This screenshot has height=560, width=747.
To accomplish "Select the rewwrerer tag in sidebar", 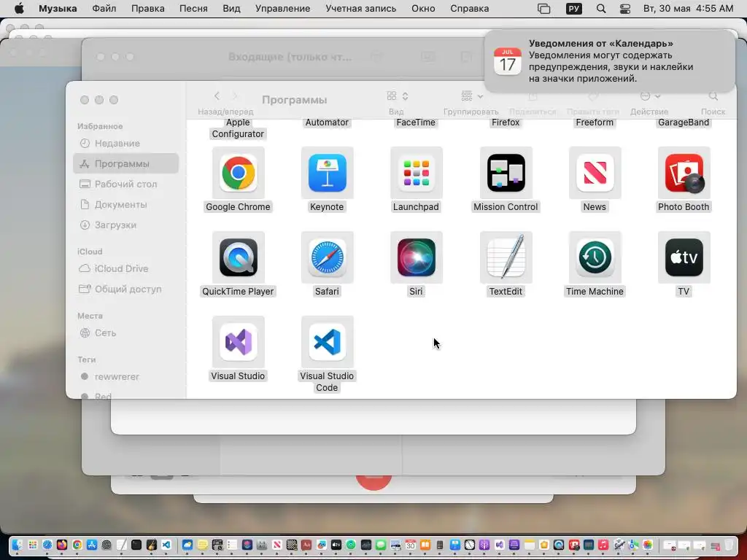I will (125, 377).
